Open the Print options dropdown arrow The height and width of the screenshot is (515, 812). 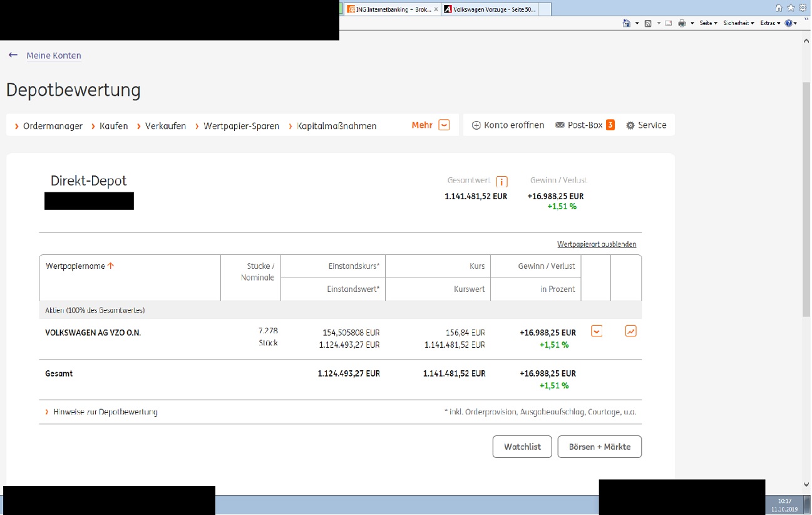click(692, 23)
